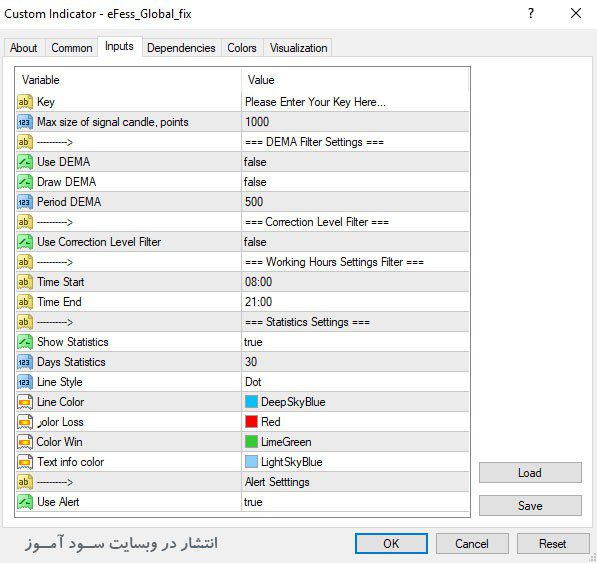Click the color icon beside Text info color

click(24, 462)
